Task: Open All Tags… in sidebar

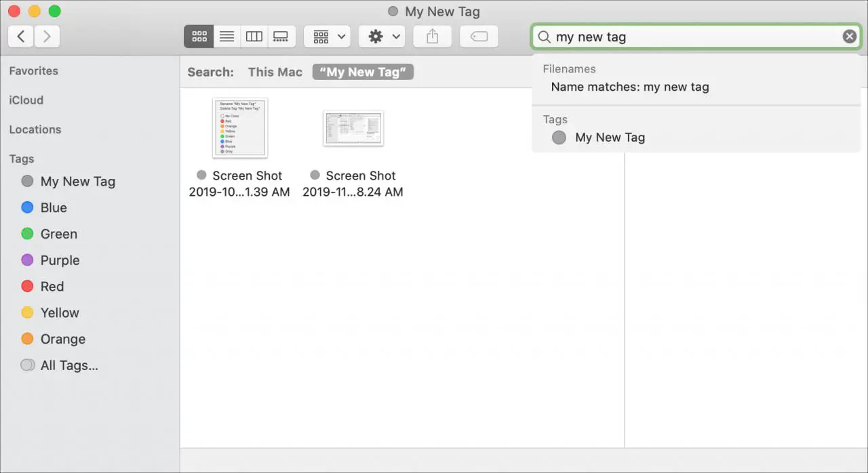Action: click(68, 366)
